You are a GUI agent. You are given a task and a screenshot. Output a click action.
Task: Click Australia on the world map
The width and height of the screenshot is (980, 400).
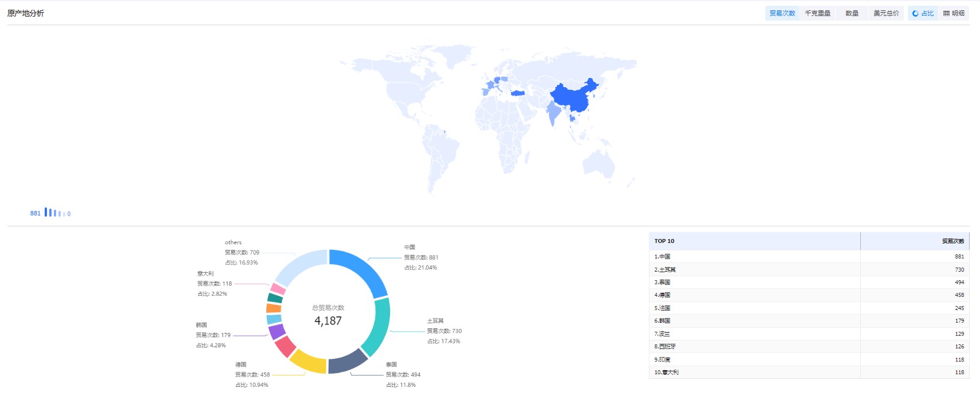[x=599, y=163]
